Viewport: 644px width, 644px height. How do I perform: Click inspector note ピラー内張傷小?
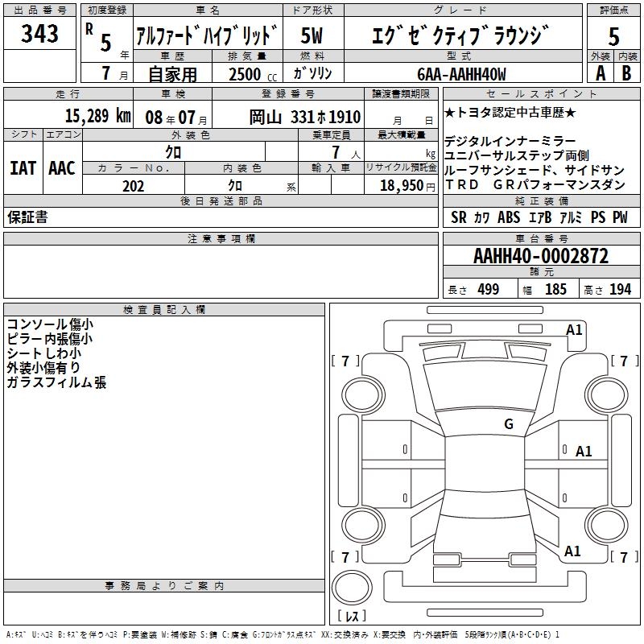[x=50, y=339]
